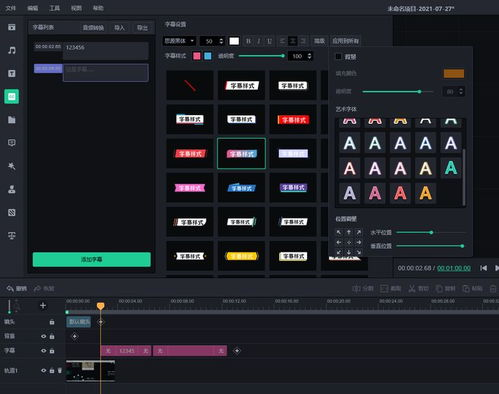Toggle Underline U text formatting
The width and height of the screenshot is (499, 394).
tap(269, 41)
